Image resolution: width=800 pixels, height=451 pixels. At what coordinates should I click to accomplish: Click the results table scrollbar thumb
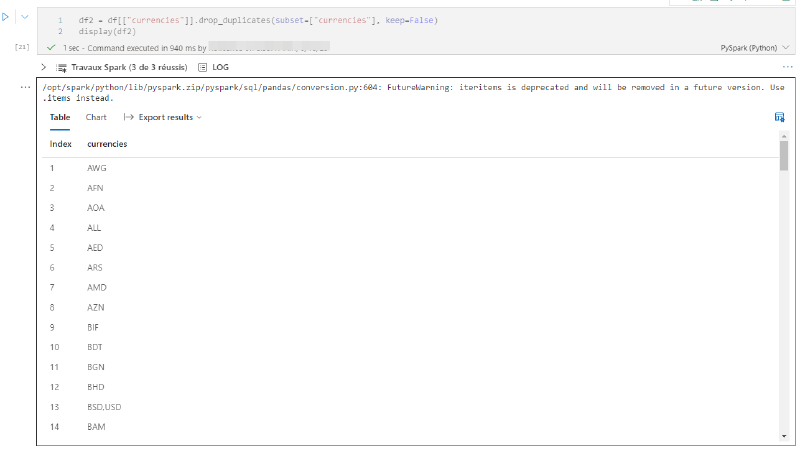(784, 156)
